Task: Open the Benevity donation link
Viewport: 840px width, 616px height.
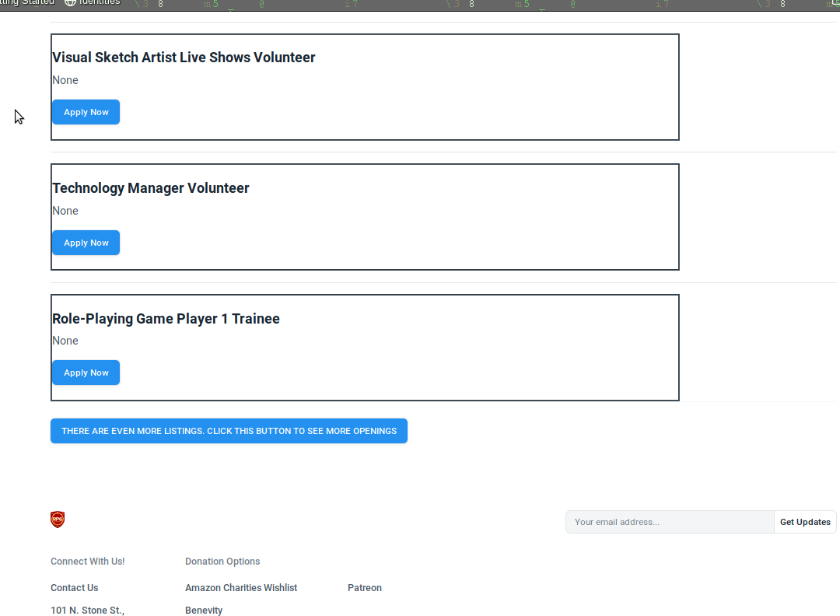Action: point(204,611)
